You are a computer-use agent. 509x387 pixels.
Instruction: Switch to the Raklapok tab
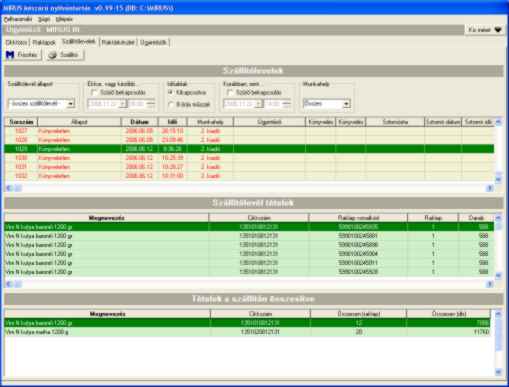coord(44,42)
